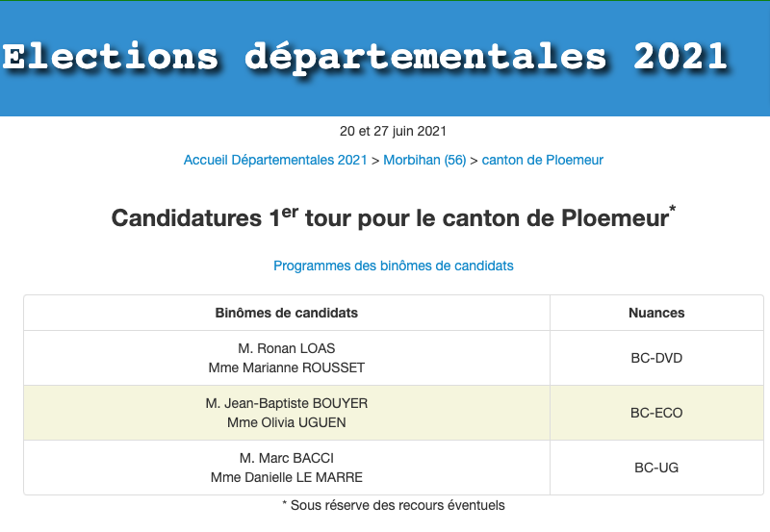
Task: Open Programmes des binômes de candidats
Action: tap(394, 266)
